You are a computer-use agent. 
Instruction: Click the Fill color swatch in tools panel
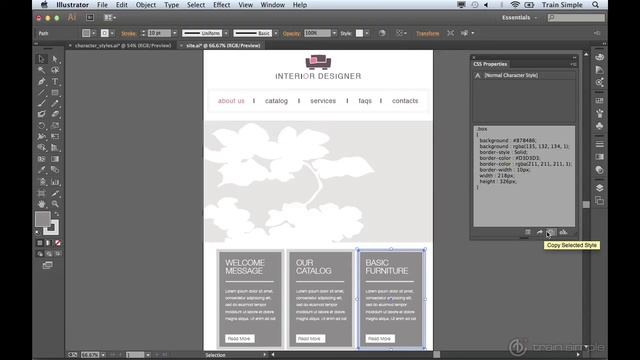click(x=42, y=219)
